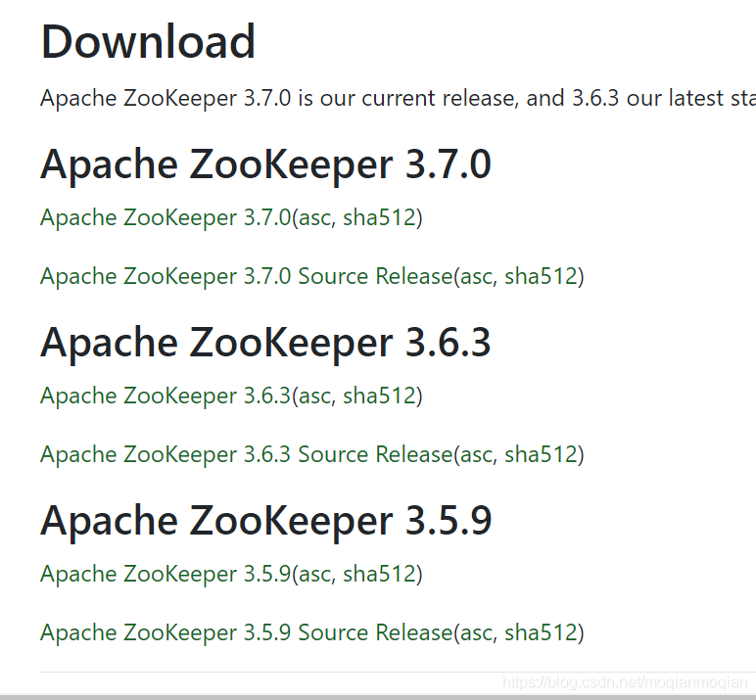
Task: Open asc link for 3.5.9 Source Release
Action: coord(476,632)
